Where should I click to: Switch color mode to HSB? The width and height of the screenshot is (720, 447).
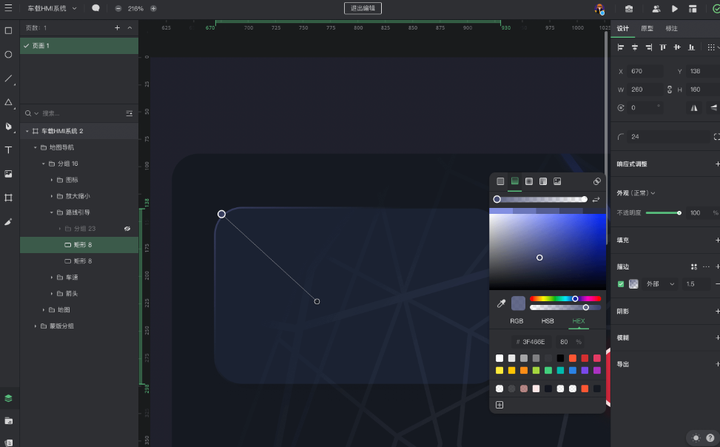tap(547, 321)
